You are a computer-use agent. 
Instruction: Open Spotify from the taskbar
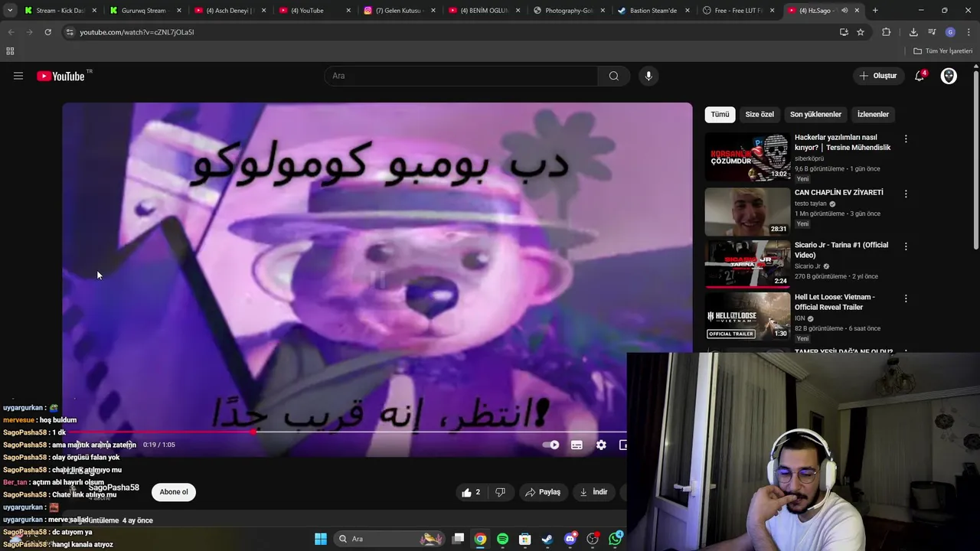[502, 539]
